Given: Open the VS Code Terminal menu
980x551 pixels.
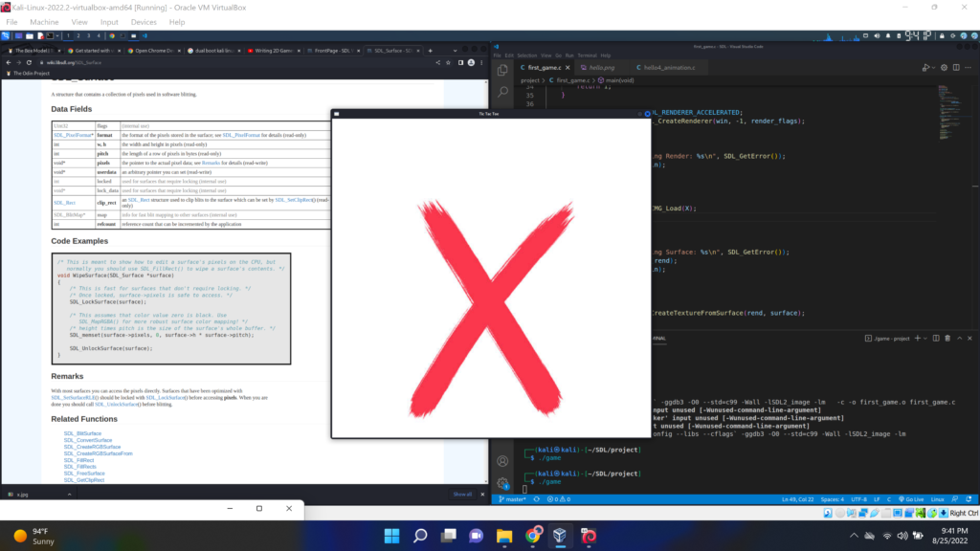Looking at the screenshot, I should pos(587,55).
